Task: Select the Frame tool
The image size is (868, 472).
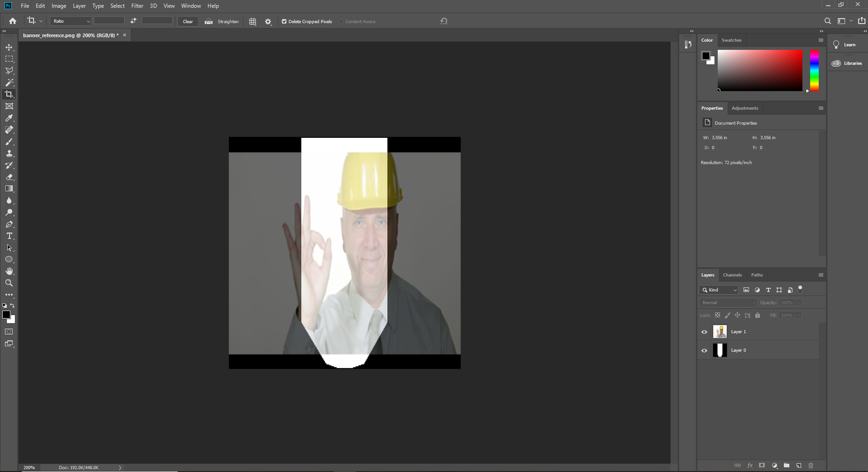Action: 9,106
